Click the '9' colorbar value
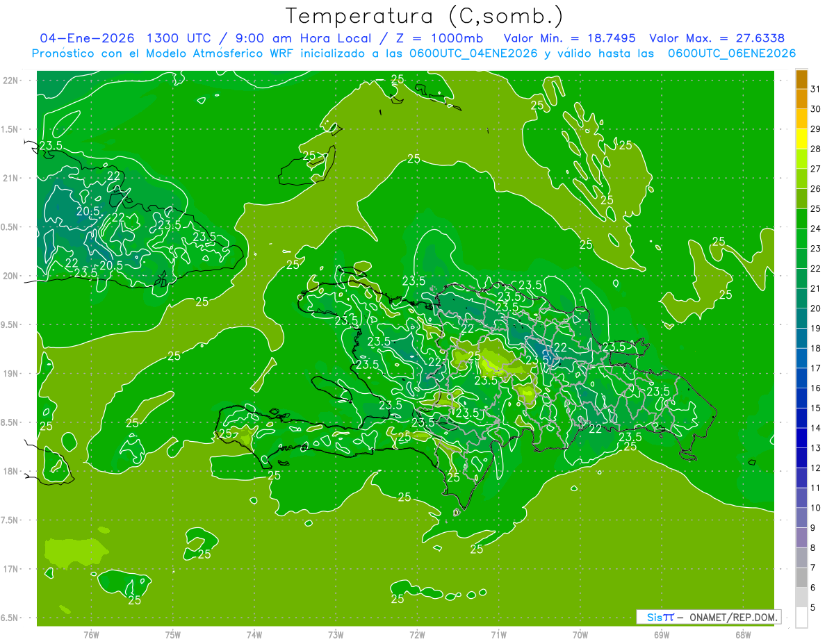Viewport: 834px width, 644px height. (x=813, y=528)
